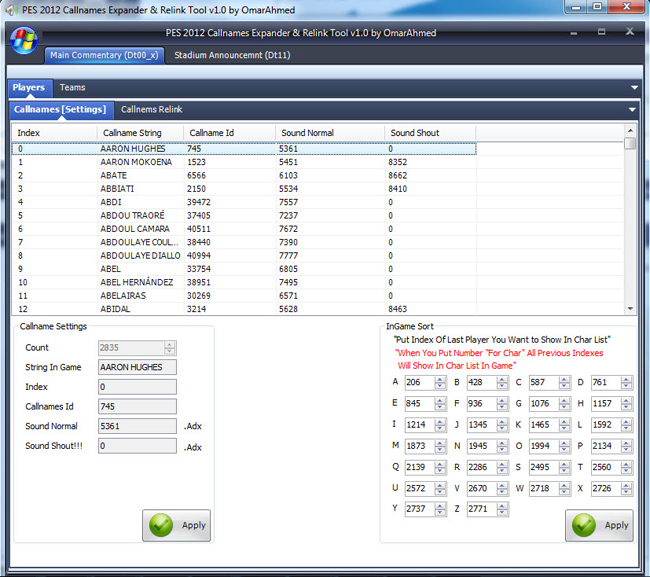650x577 pixels.
Task: Click the letter D spinner arrows
Action: [x=627, y=383]
